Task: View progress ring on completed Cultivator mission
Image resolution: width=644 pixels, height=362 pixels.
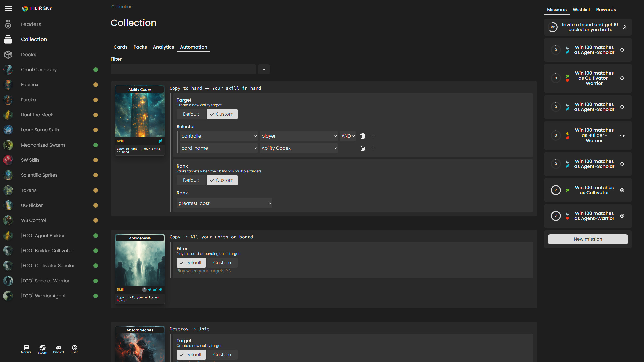Action: point(556,190)
